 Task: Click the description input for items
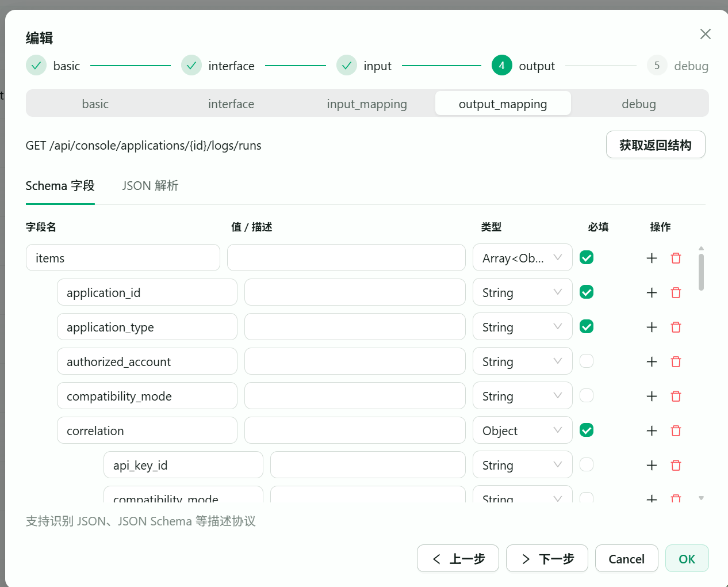tap(346, 257)
